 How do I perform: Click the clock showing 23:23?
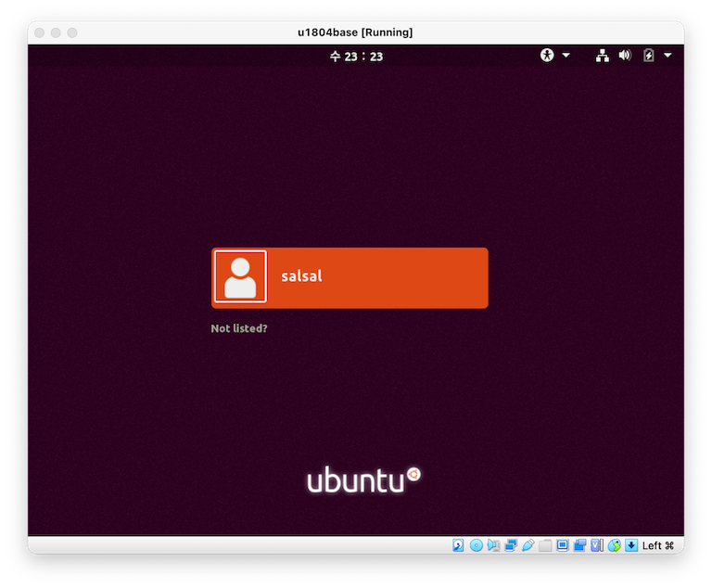point(356,57)
